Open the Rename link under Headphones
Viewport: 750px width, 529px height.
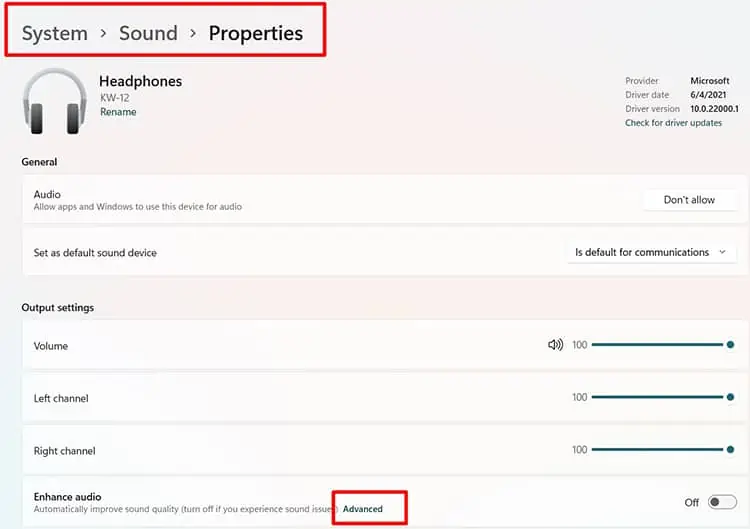click(118, 112)
